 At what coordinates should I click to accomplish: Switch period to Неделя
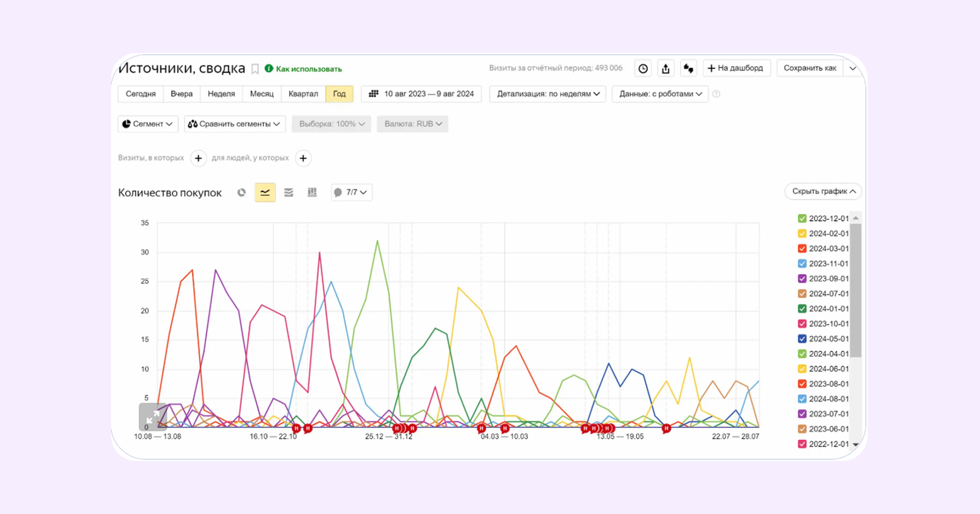221,93
